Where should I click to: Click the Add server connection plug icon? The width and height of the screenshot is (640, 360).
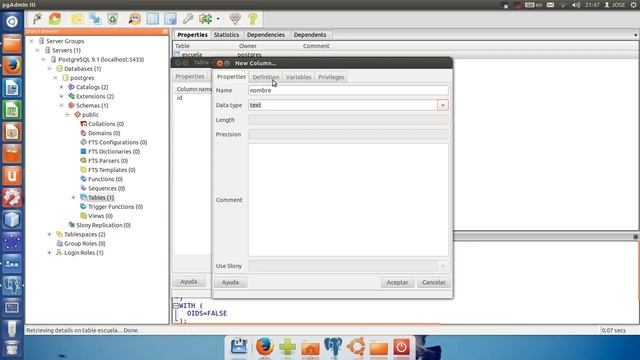pyautogui.click(x=38, y=18)
